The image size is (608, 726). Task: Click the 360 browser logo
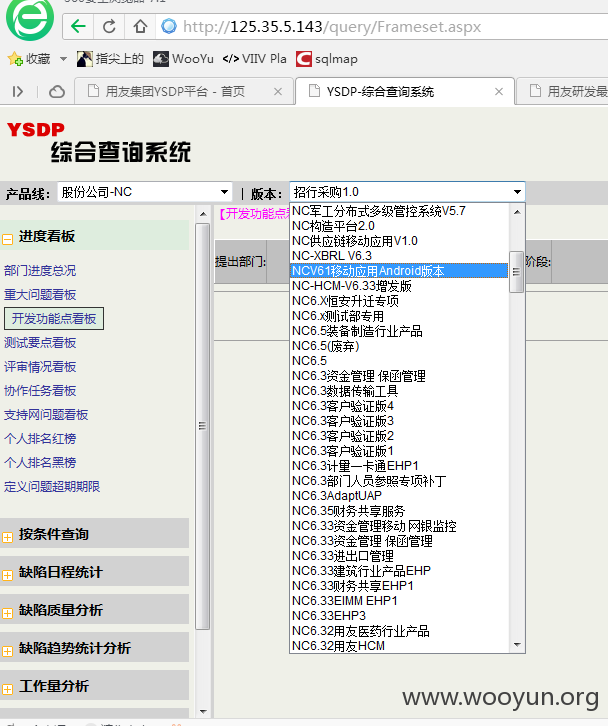[x=30, y=19]
